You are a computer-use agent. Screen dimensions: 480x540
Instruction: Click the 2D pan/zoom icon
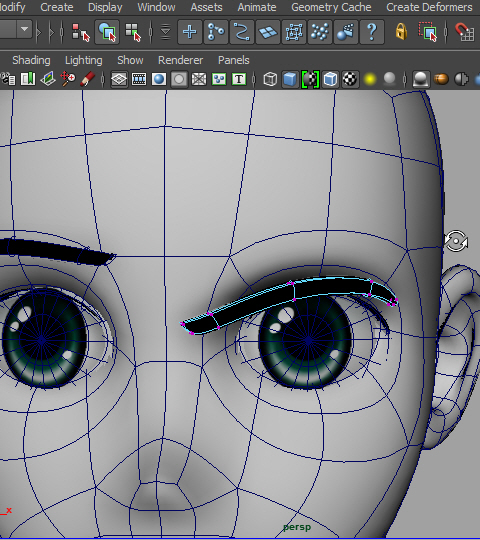[x=67, y=79]
